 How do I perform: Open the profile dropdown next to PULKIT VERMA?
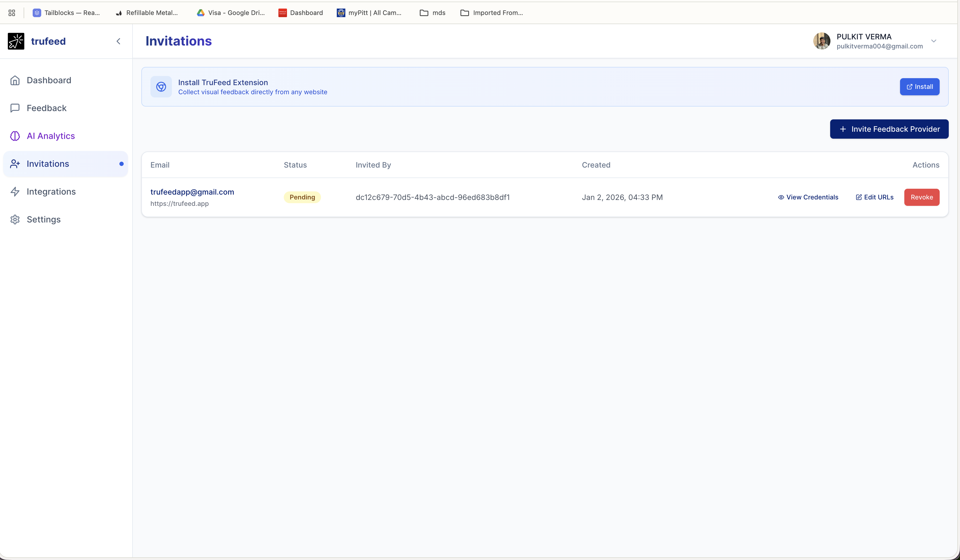pos(934,41)
